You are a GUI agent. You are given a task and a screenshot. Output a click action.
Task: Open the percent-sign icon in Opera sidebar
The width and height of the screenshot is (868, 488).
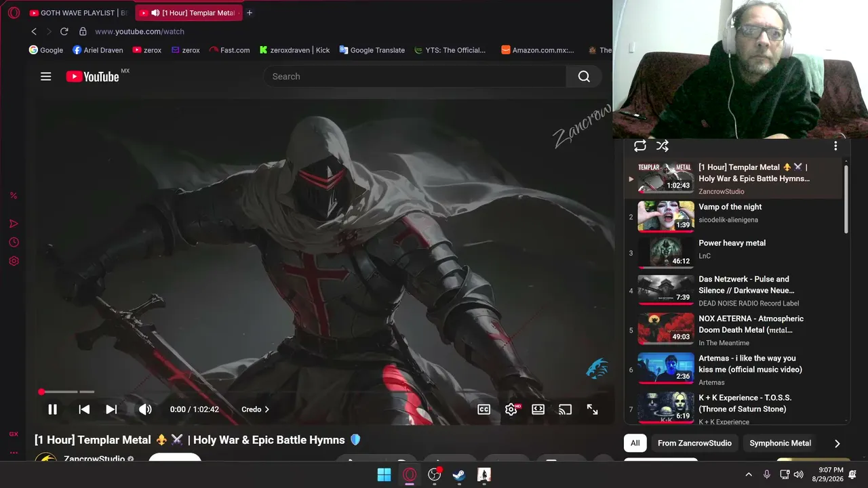[x=14, y=195]
